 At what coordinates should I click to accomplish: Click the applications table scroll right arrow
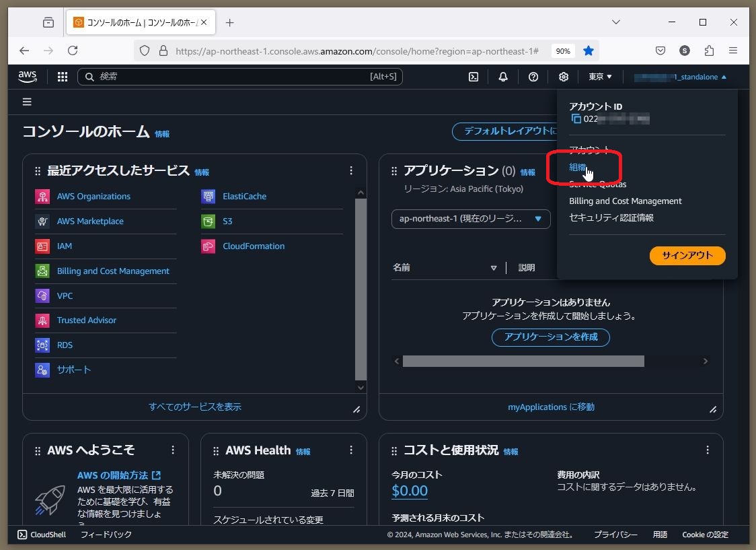pyautogui.click(x=706, y=362)
